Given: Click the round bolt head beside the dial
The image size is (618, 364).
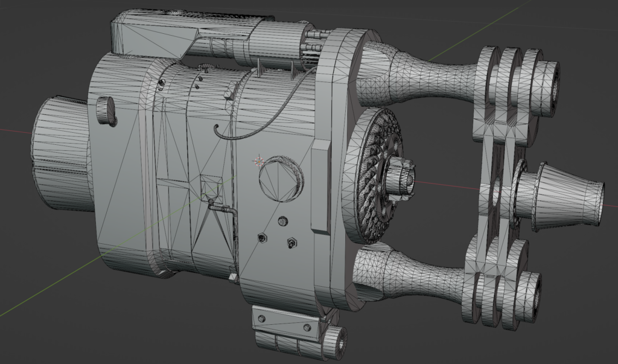Looking at the screenshot, I should click(282, 222).
